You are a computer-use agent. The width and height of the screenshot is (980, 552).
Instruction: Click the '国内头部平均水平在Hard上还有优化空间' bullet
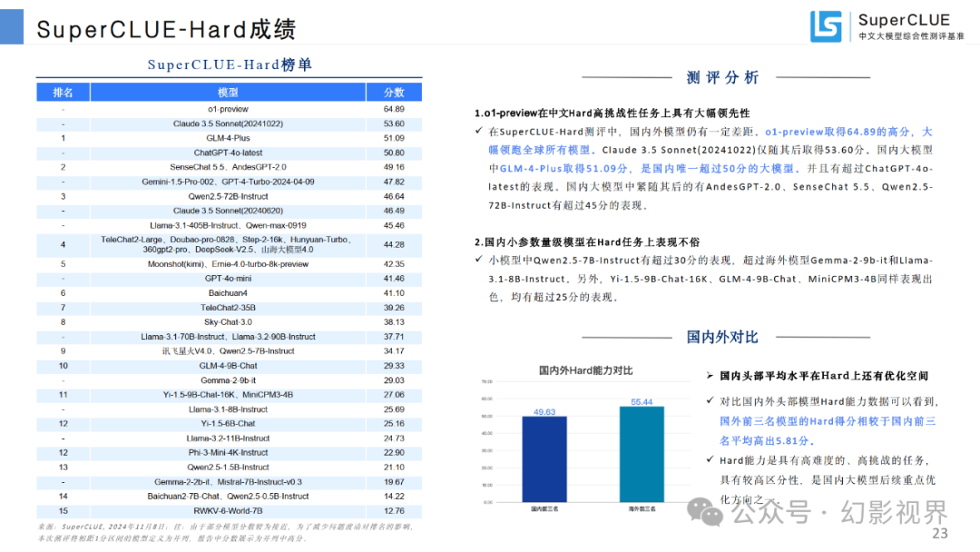[x=824, y=376]
